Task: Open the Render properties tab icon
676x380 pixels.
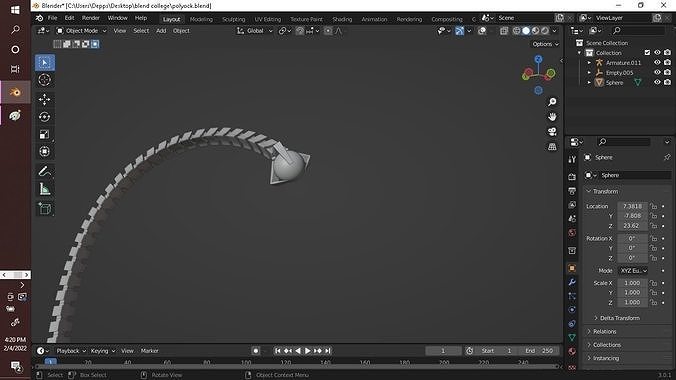Action: (x=572, y=177)
